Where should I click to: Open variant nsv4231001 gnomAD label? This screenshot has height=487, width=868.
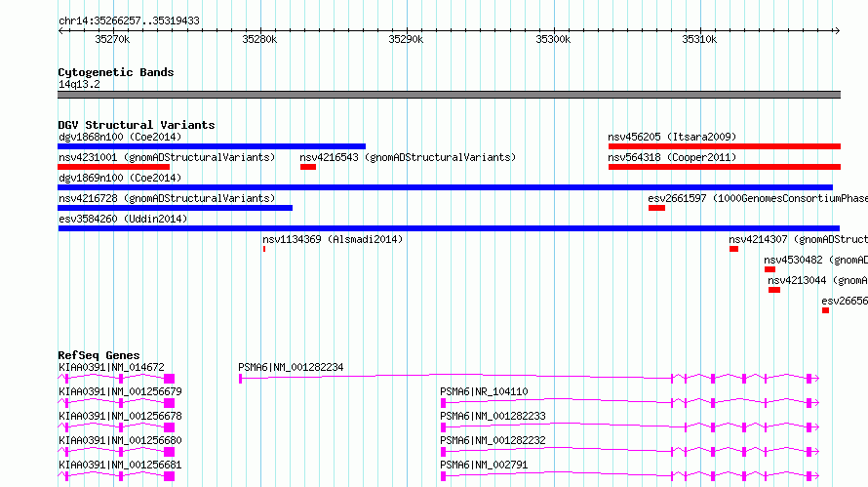pos(167,157)
